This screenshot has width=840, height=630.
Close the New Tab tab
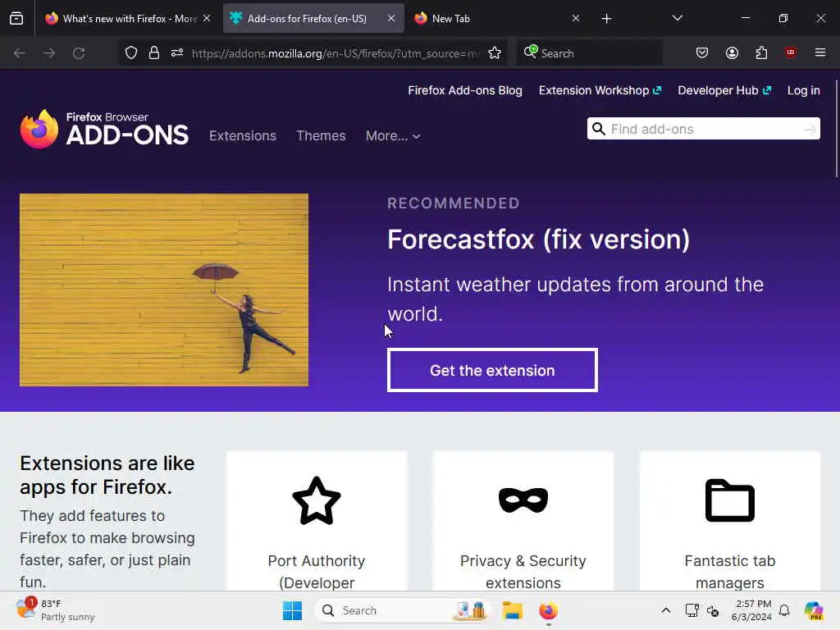pyautogui.click(x=576, y=18)
